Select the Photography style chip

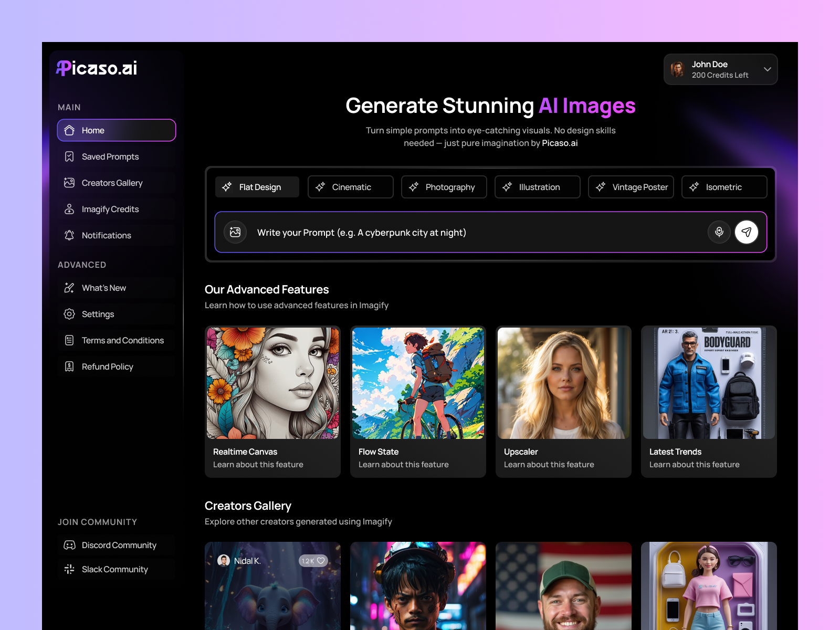[x=444, y=187]
